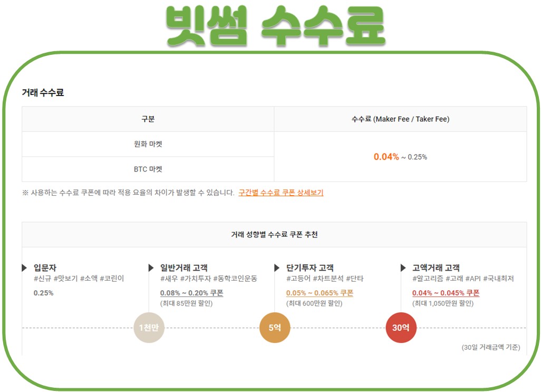Select the 단기투자 고객 heading
Image resolution: width=541 pixels, height=392 pixels.
[x=310, y=268]
